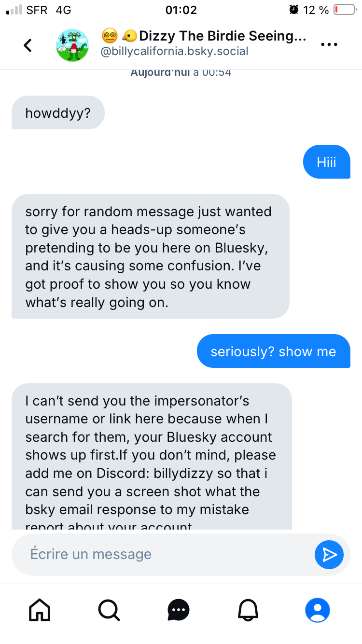Viewport: 362px width, 644px height.
Task: Open the Search magnifier tab
Action: coord(109,610)
